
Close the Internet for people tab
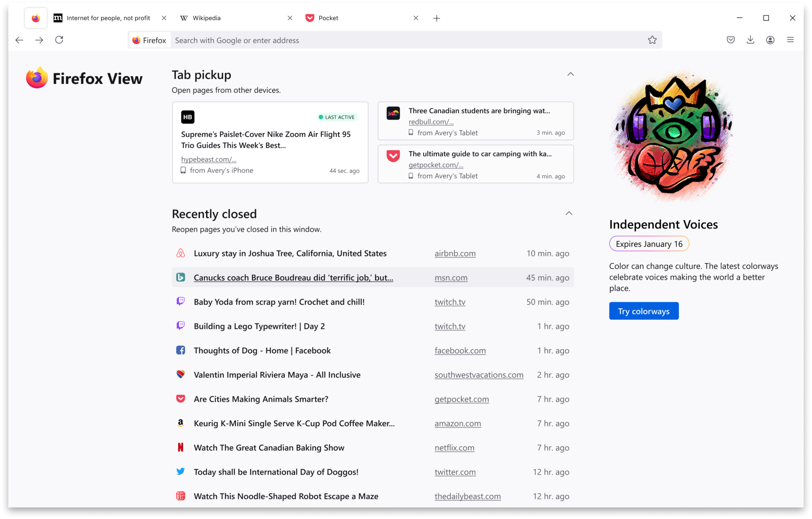(164, 18)
